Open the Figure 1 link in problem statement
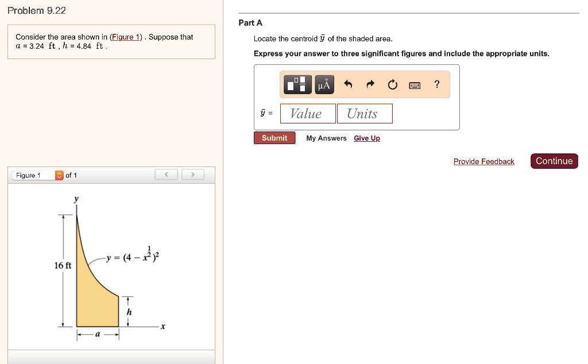 [x=125, y=37]
